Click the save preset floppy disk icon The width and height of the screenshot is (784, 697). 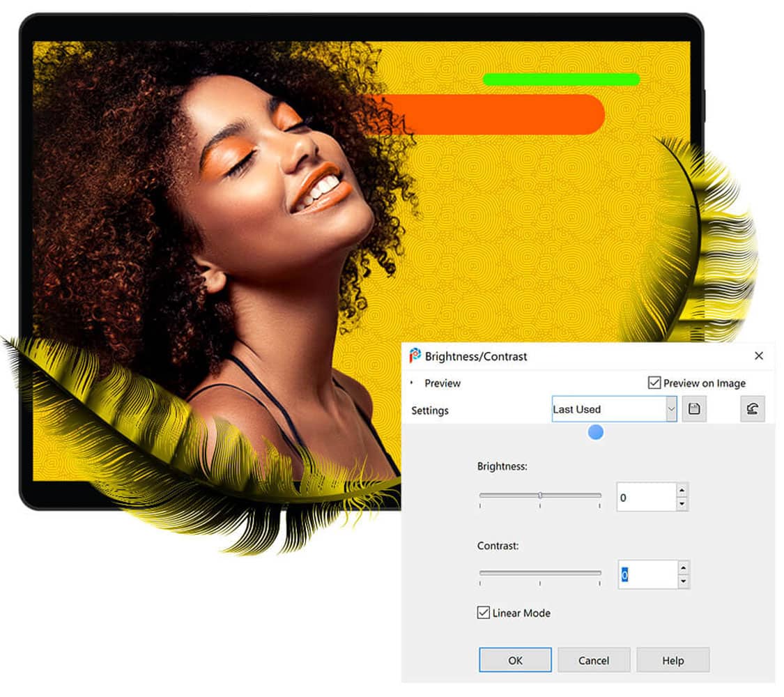694,409
